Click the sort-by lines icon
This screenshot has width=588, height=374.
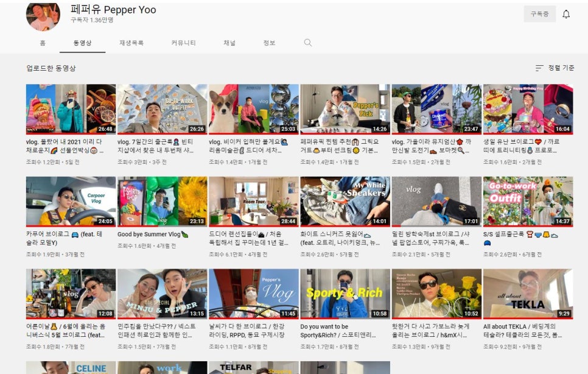pyautogui.click(x=539, y=68)
